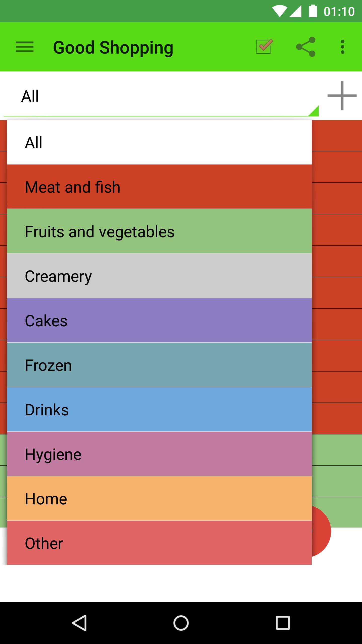Select the 'Hygiene' category

coord(159,454)
